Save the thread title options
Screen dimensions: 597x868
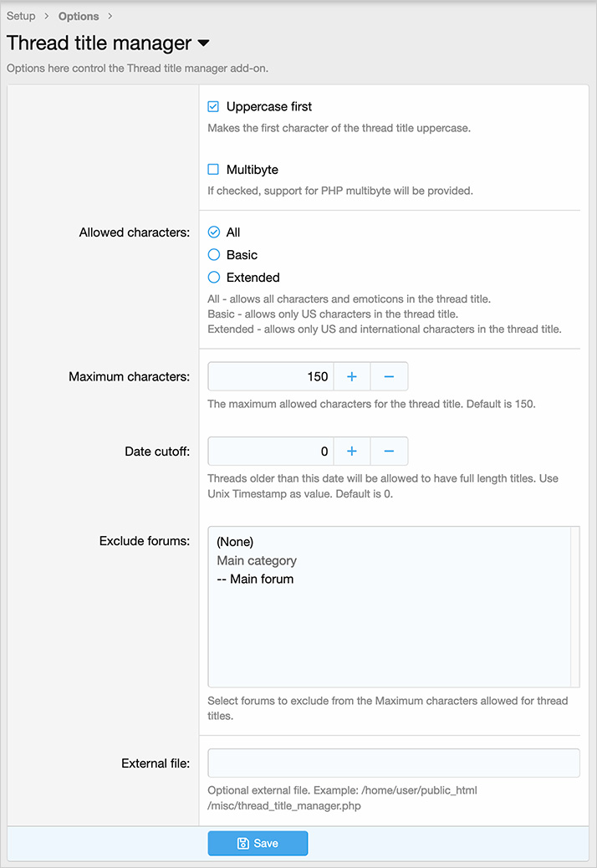point(258,843)
